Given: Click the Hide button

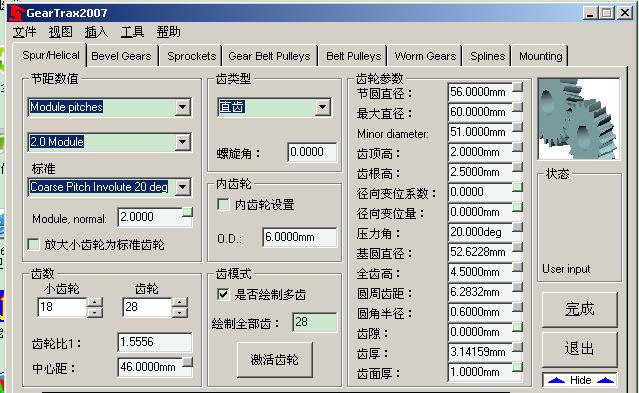Looking at the screenshot, I should (x=580, y=380).
